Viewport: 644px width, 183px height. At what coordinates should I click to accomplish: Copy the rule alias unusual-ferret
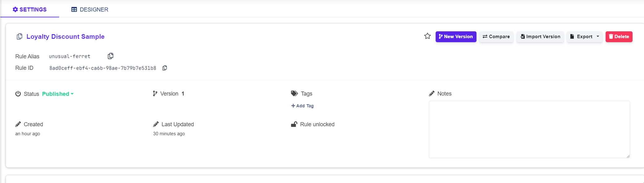(x=111, y=56)
